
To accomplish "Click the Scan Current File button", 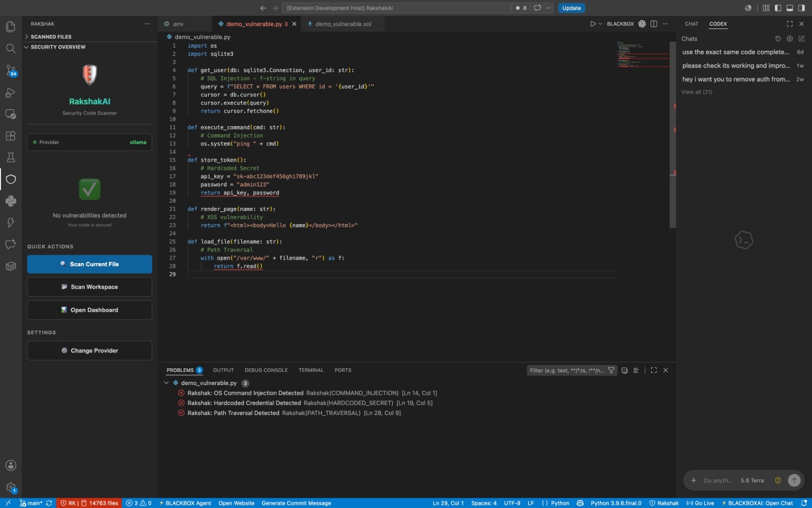I will pyautogui.click(x=89, y=264).
